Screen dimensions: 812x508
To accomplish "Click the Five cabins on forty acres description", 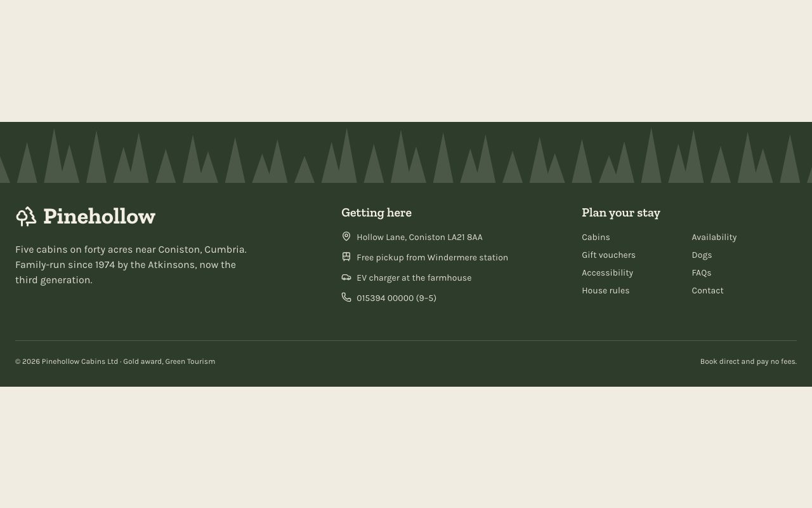I will [131, 265].
